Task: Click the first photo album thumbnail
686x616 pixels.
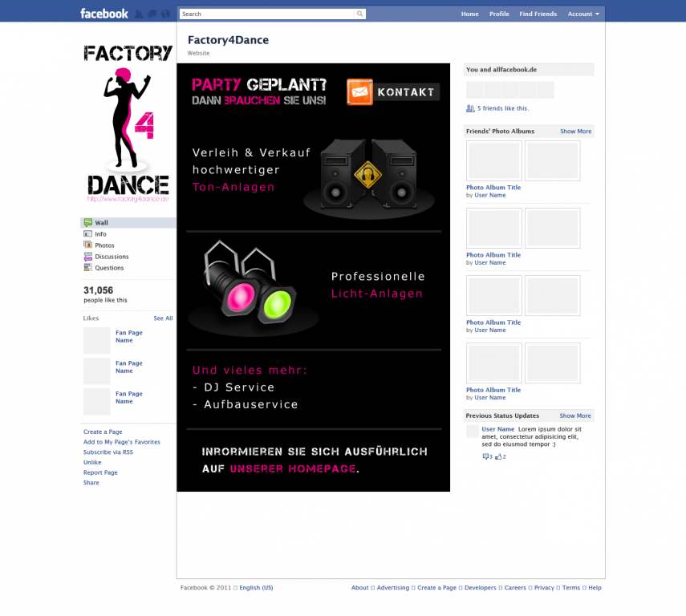Action: 494,160
